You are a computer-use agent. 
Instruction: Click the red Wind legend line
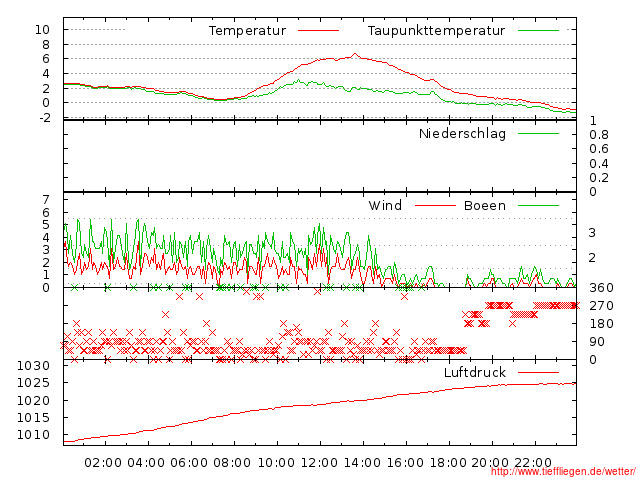[x=435, y=205]
